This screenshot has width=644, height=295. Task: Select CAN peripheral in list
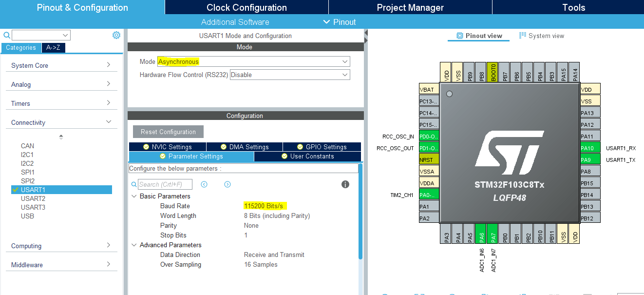(27, 146)
